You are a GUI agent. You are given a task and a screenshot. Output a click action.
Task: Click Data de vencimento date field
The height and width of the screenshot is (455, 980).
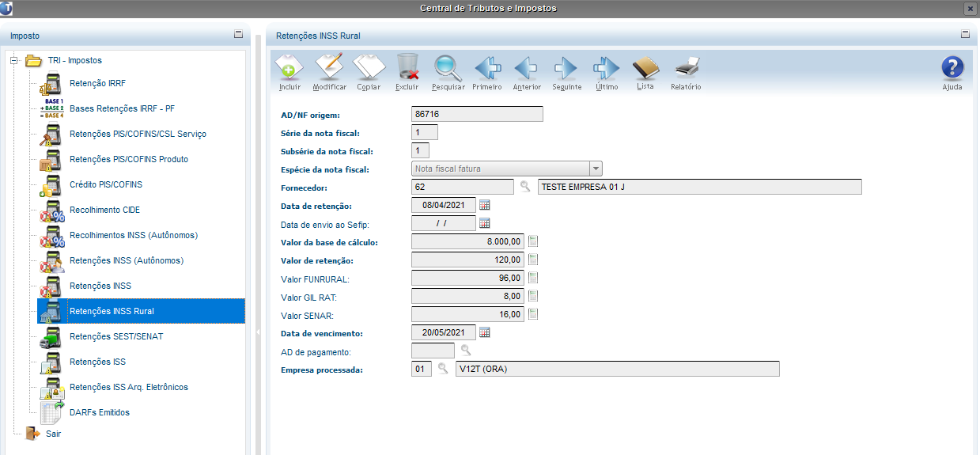pyautogui.click(x=444, y=332)
